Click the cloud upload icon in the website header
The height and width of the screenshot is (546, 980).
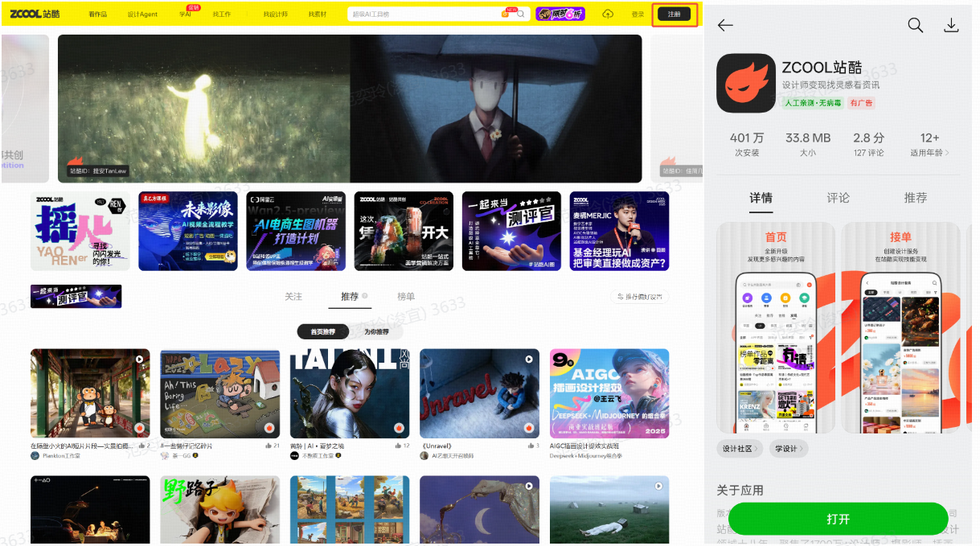pyautogui.click(x=608, y=14)
